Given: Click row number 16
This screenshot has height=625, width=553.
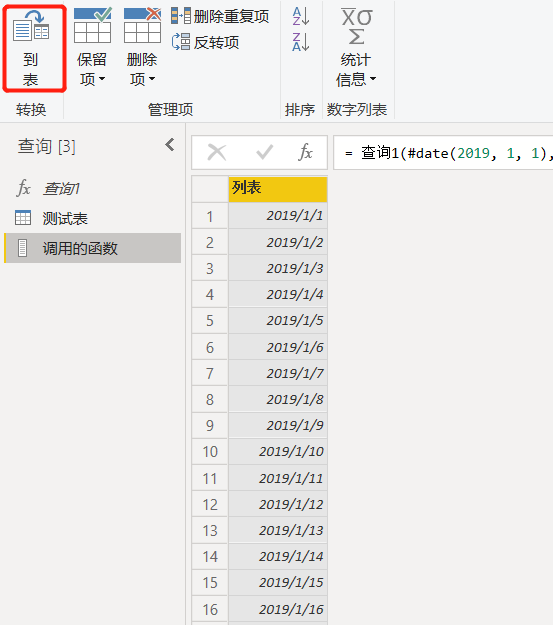Looking at the screenshot, I should pos(210,609).
